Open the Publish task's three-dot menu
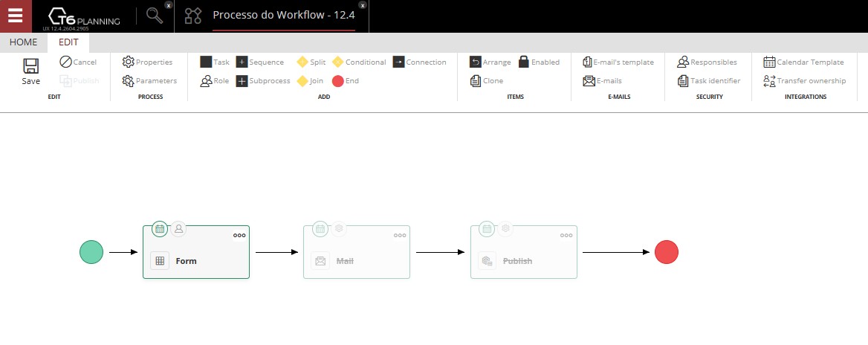The height and width of the screenshot is (345, 868). click(566, 236)
